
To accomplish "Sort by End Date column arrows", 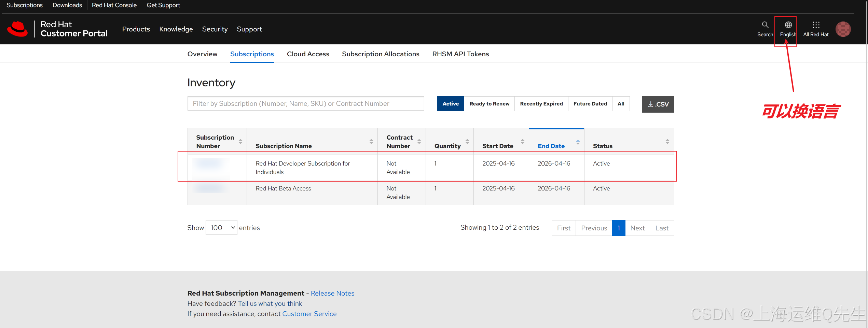I will tap(578, 141).
